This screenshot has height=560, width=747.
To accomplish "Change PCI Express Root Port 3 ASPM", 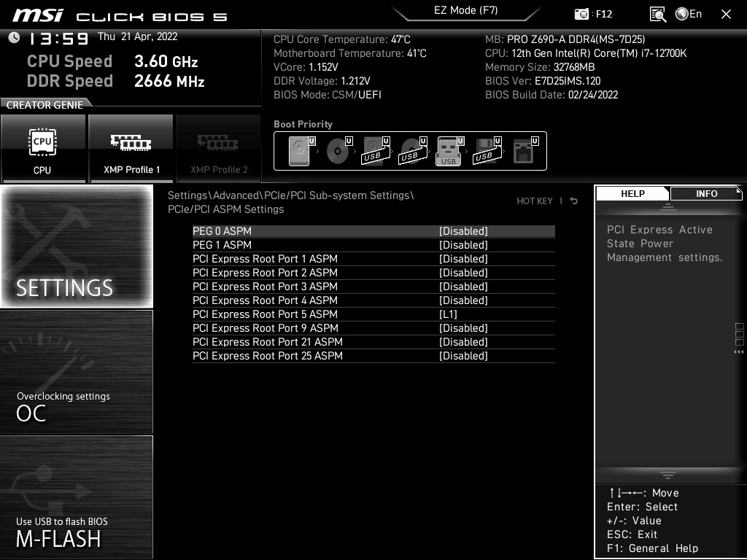I will [x=373, y=286].
